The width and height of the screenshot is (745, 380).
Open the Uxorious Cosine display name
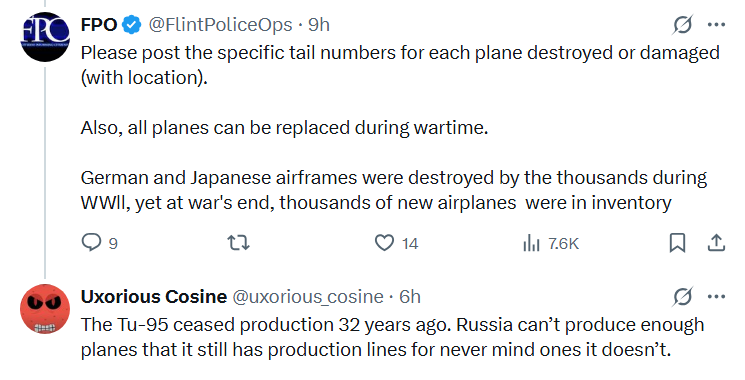(x=154, y=297)
